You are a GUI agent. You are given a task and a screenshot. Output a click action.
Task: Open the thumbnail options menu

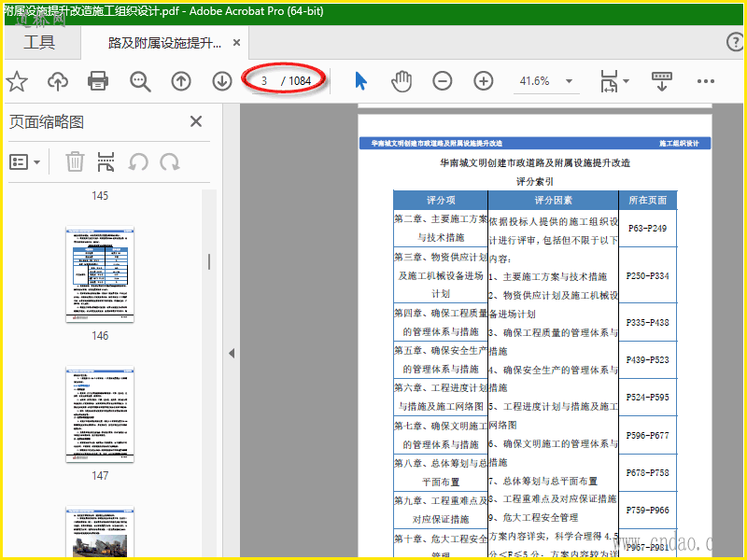[25, 162]
